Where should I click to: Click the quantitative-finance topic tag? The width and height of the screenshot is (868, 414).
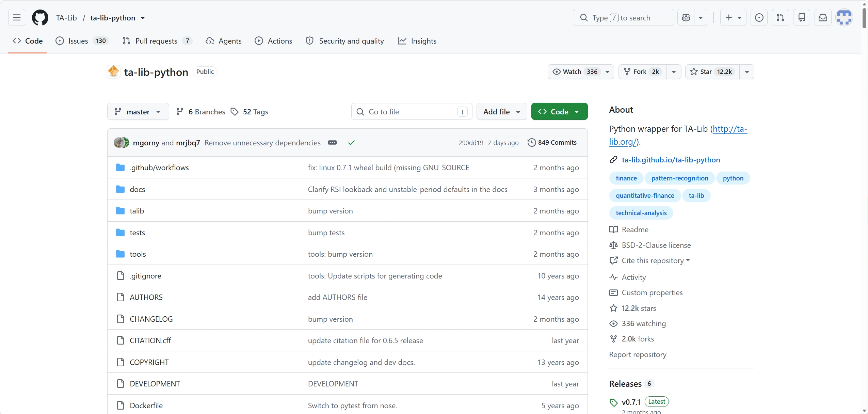tap(645, 195)
